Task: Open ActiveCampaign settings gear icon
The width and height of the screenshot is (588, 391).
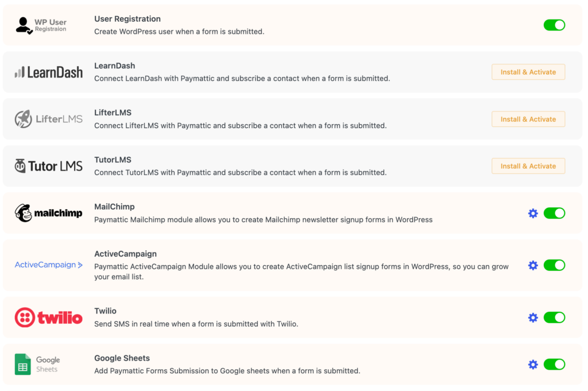Action: [533, 265]
